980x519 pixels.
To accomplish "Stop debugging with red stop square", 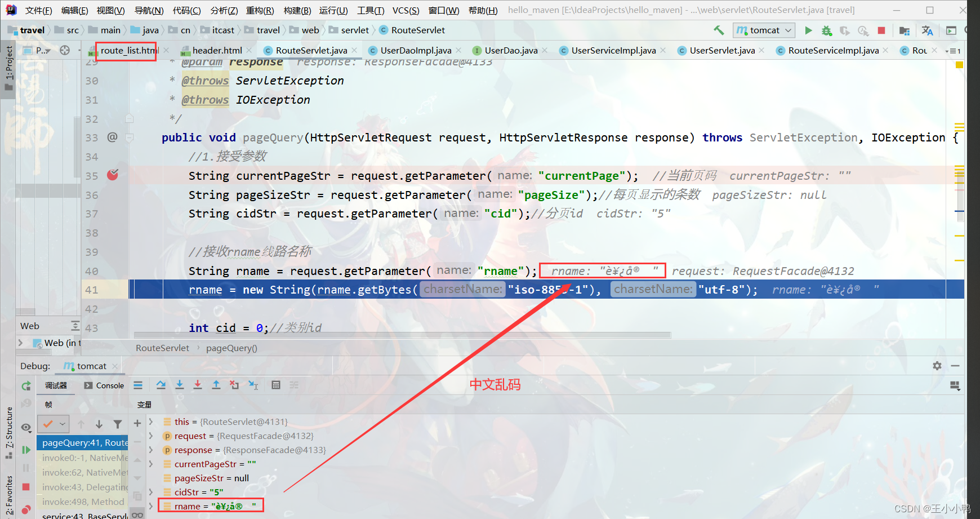I will coord(26,486).
